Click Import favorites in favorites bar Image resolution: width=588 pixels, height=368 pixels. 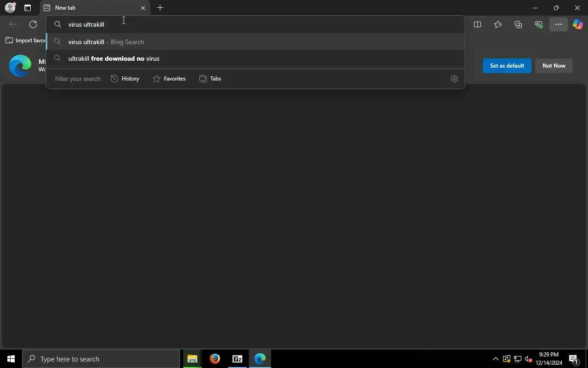[x=26, y=40]
